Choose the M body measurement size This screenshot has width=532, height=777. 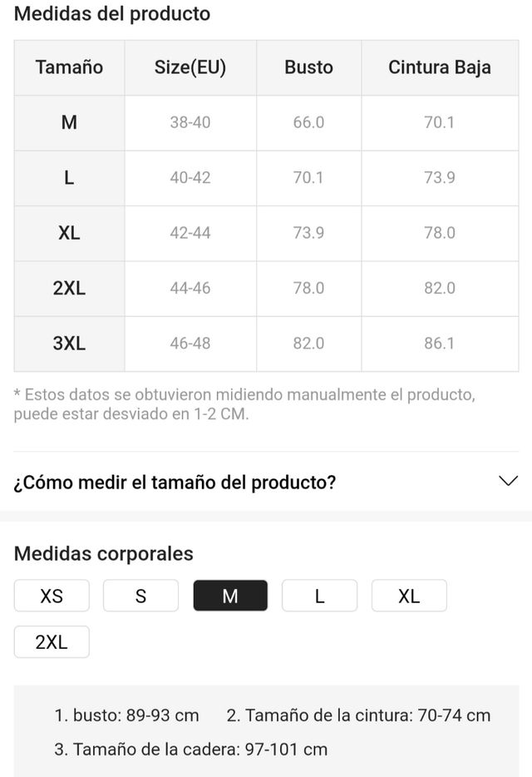click(x=230, y=596)
